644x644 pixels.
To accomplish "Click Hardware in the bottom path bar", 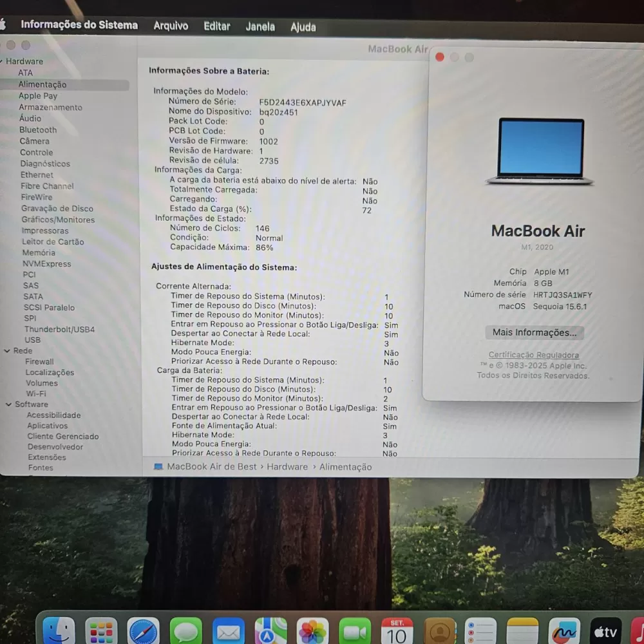I will click(x=287, y=467).
